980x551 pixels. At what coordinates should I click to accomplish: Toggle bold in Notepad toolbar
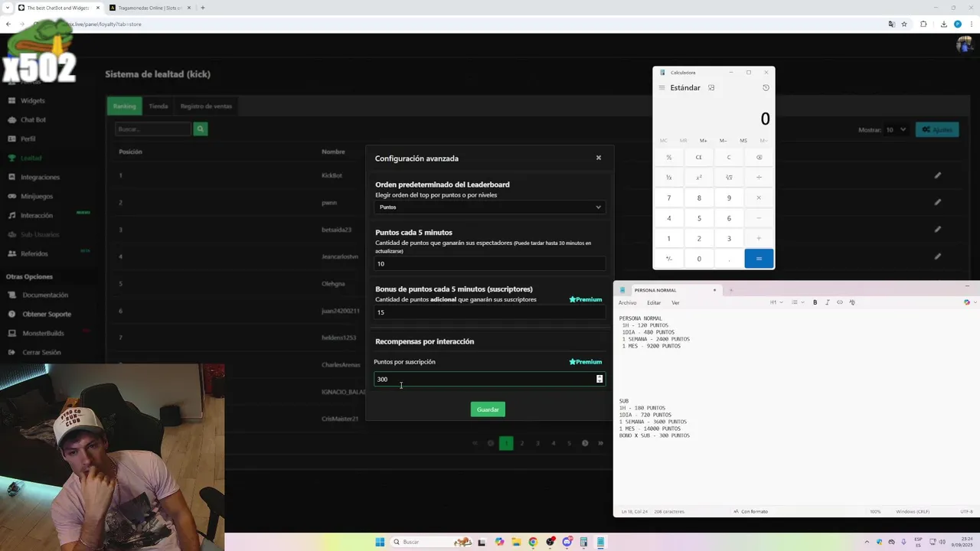tap(815, 302)
